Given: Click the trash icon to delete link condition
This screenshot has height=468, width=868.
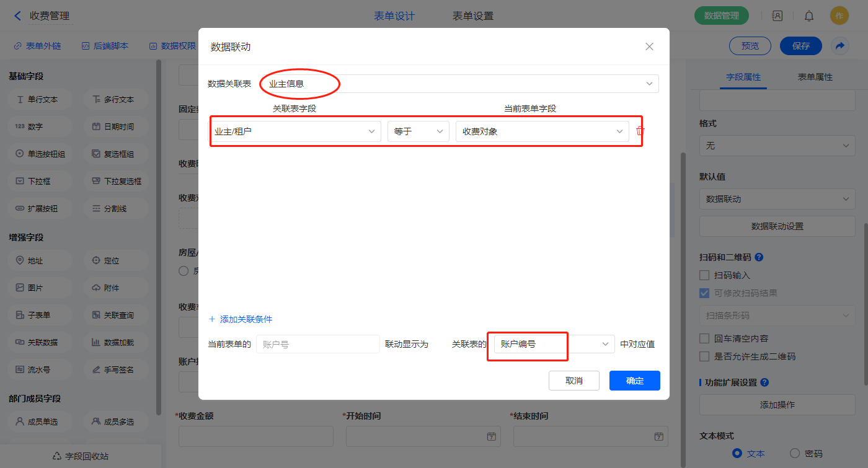Looking at the screenshot, I should [x=640, y=131].
